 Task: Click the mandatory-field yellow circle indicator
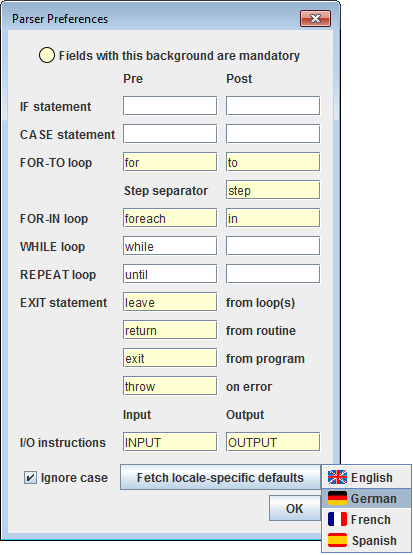coord(47,55)
